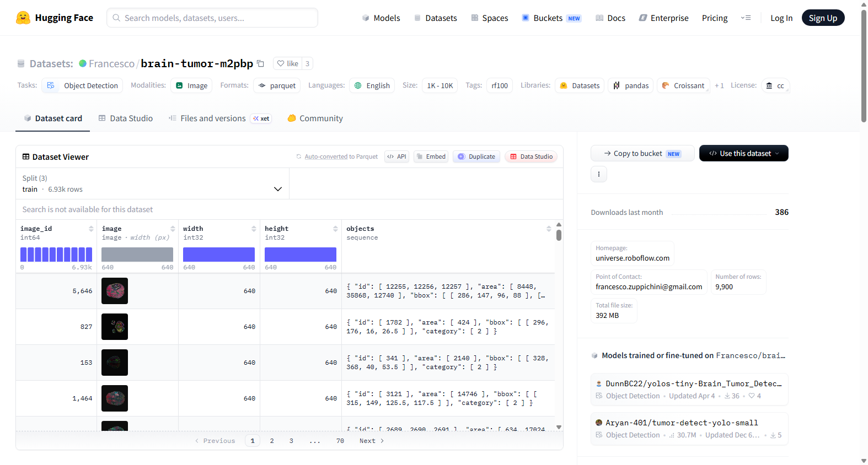This screenshot has width=868, height=465.
Task: Sort the width column
Action: click(x=254, y=229)
